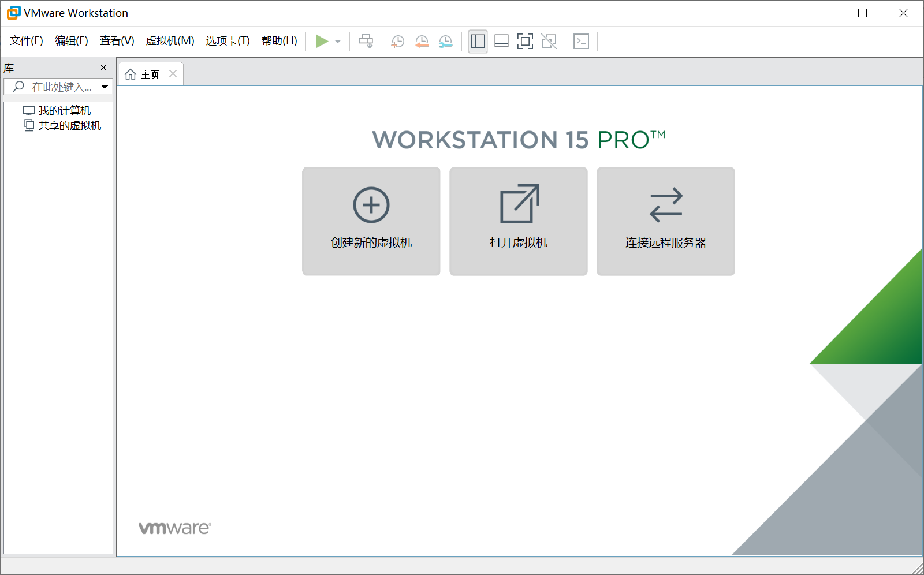Open the 编辑(E) menu
Viewport: 924px width, 575px height.
tap(72, 41)
